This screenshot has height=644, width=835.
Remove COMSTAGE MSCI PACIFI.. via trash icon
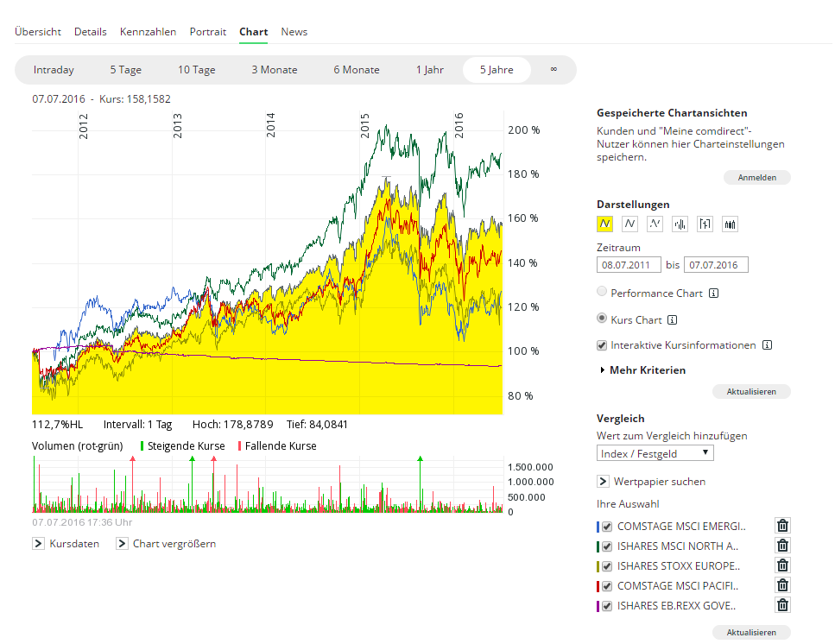click(782, 585)
